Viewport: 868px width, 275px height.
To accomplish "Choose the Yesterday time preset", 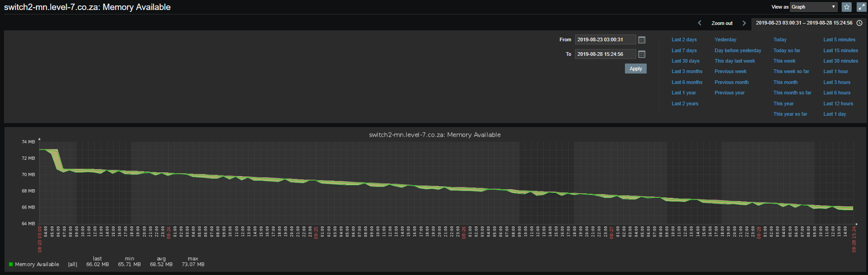I will pyautogui.click(x=725, y=40).
